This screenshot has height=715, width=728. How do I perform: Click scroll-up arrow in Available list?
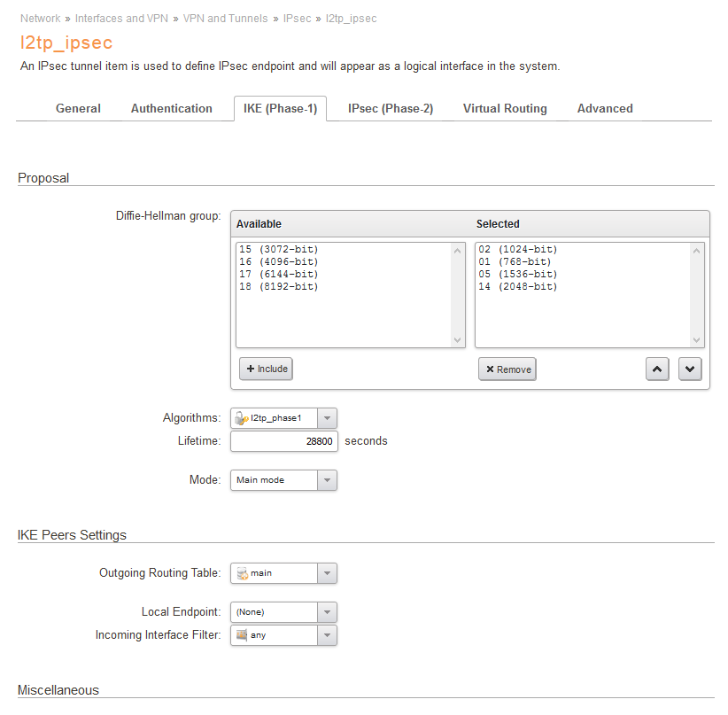(457, 251)
